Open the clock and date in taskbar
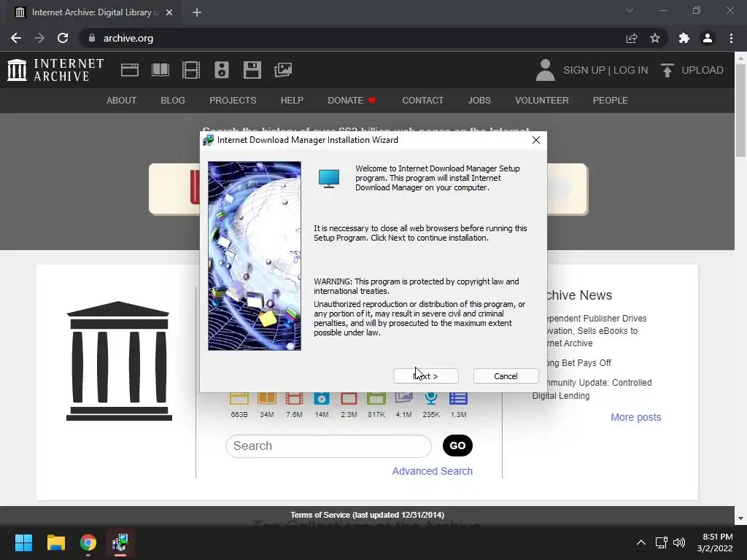Image resolution: width=747 pixels, height=560 pixels. coord(715,542)
